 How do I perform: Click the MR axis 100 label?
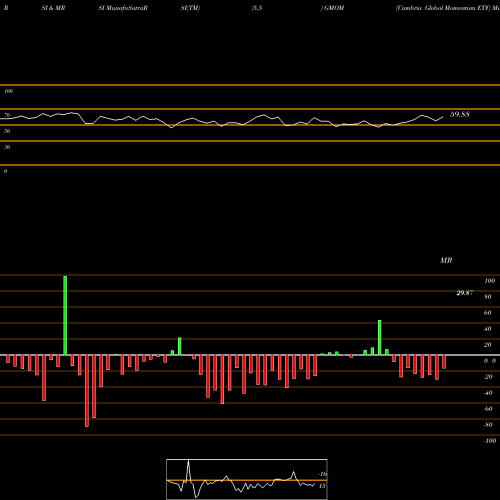pyautogui.click(x=489, y=281)
